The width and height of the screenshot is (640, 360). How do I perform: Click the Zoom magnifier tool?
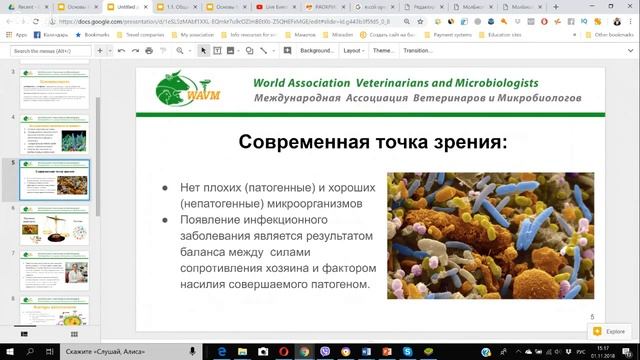[180, 51]
